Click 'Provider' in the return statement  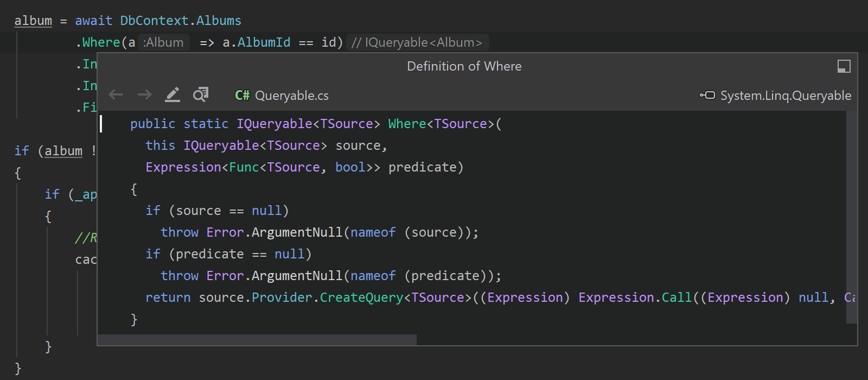point(282,297)
